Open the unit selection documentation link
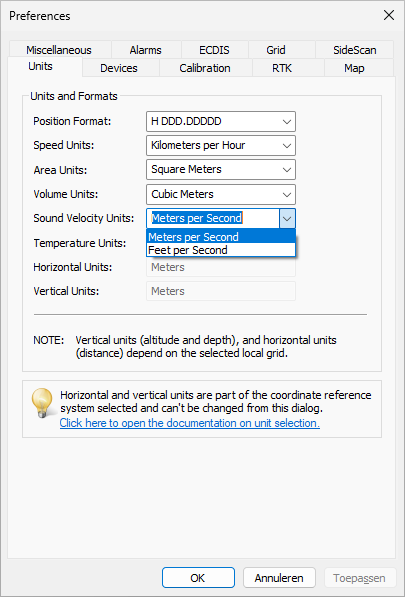 pos(190,423)
